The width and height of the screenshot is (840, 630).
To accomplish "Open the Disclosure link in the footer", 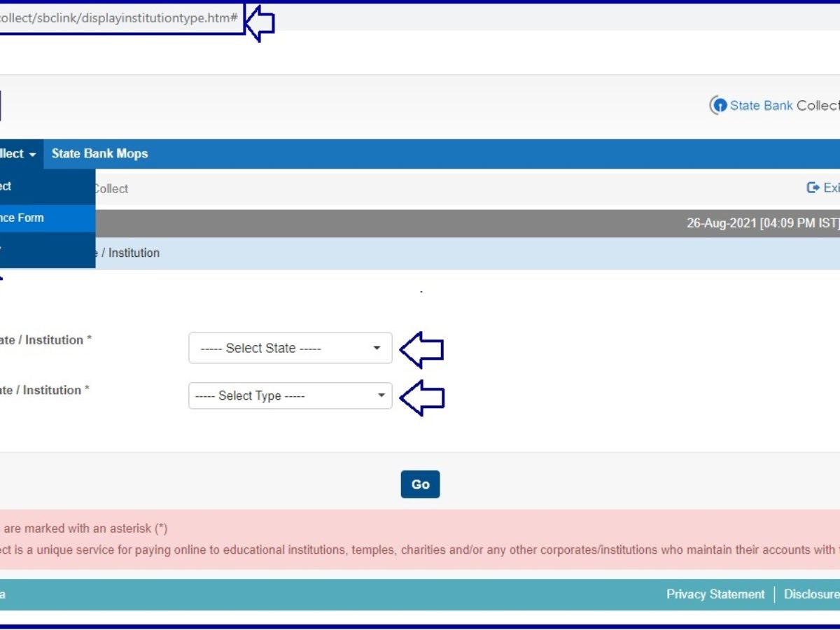I will click(x=811, y=594).
